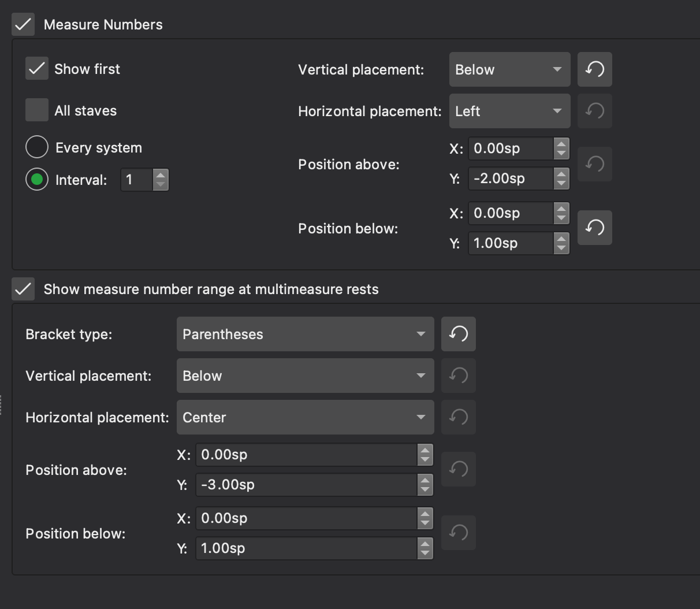Reset multimeasure Position below values
This screenshot has height=609, width=700.
click(459, 533)
